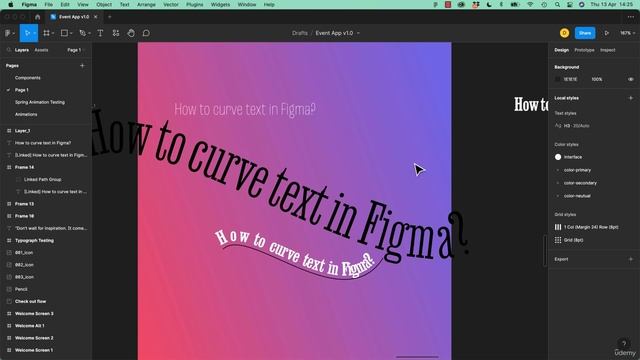640x360 pixels.
Task: Open the Frame tool dropdown arrow
Action: click(53, 33)
